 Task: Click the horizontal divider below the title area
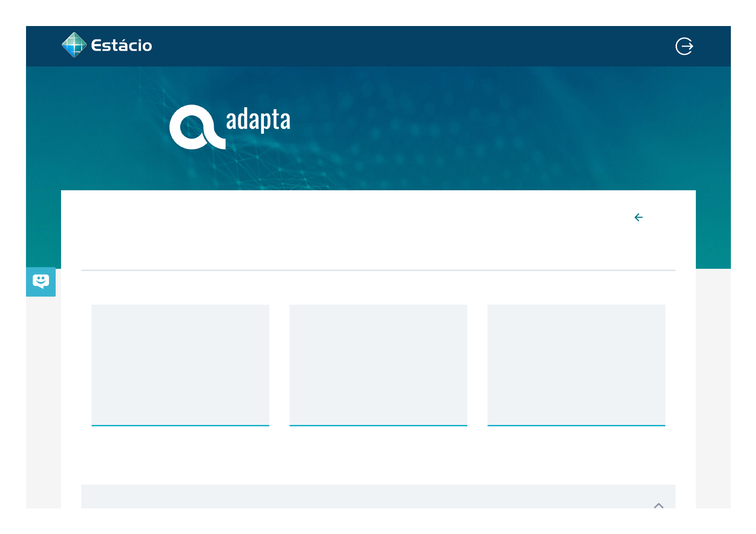[x=378, y=271]
